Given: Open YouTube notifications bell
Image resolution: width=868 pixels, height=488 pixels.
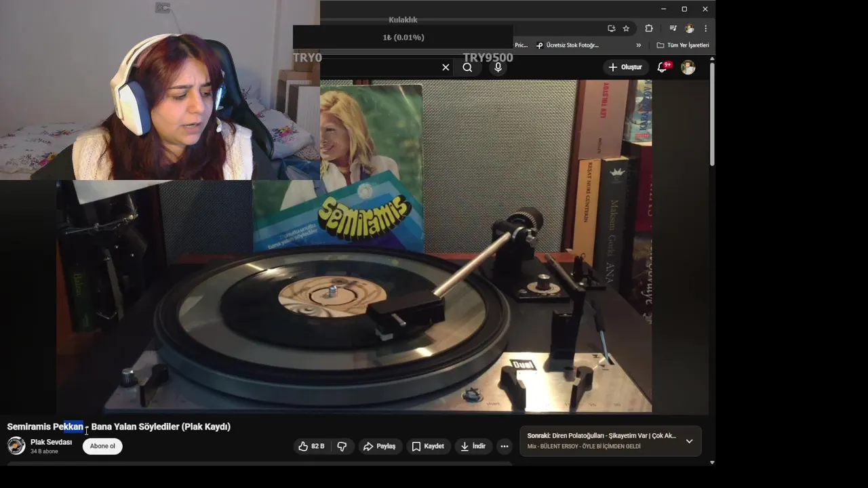Looking at the screenshot, I should coord(663,67).
